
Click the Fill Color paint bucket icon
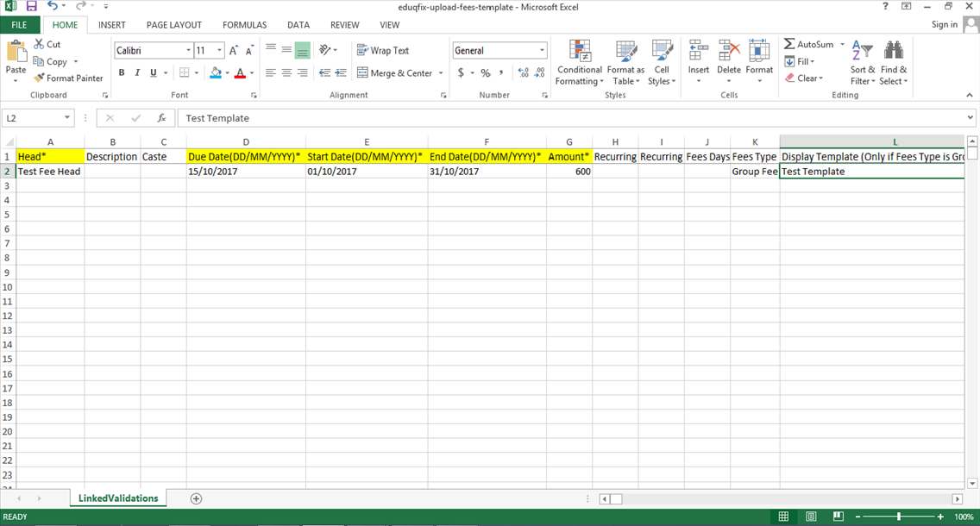pos(216,72)
